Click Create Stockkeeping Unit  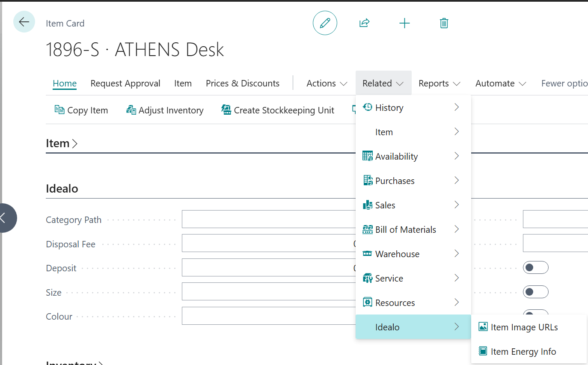277,110
